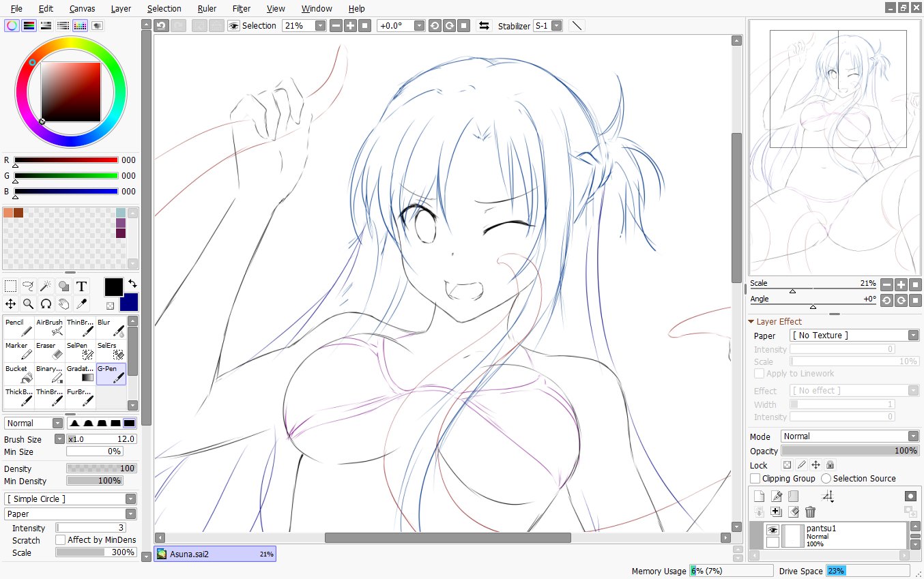Image resolution: width=924 pixels, height=579 pixels.
Task: Choose the Blur brush
Action: click(111, 327)
